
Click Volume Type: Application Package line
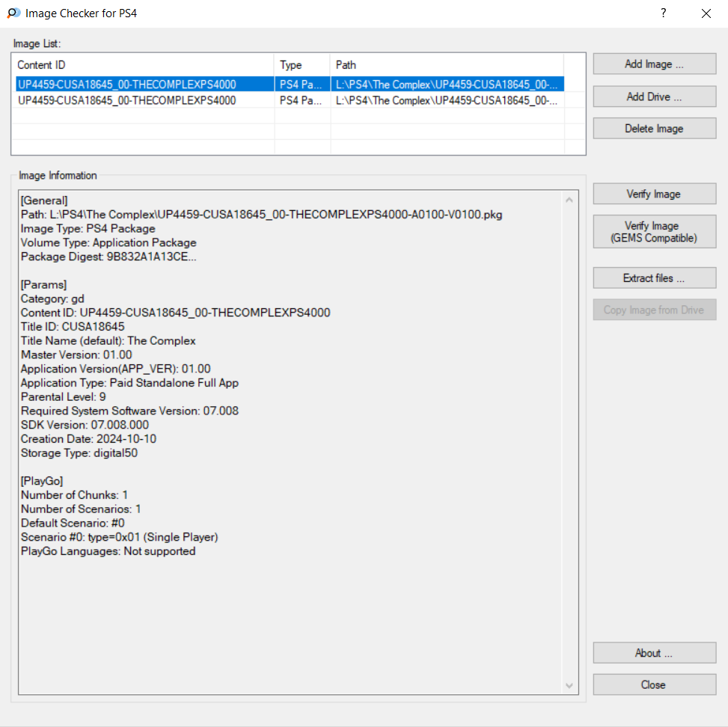click(108, 242)
